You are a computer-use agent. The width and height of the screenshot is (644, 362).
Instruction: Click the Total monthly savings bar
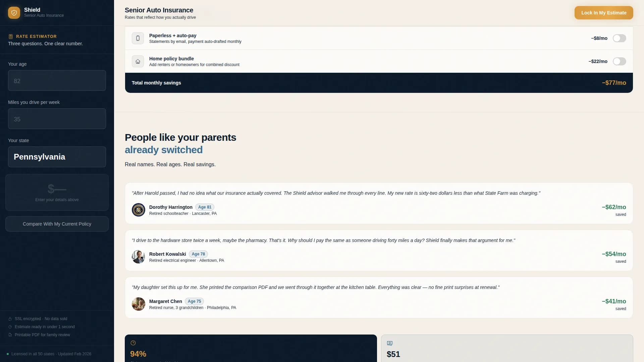pyautogui.click(x=379, y=83)
